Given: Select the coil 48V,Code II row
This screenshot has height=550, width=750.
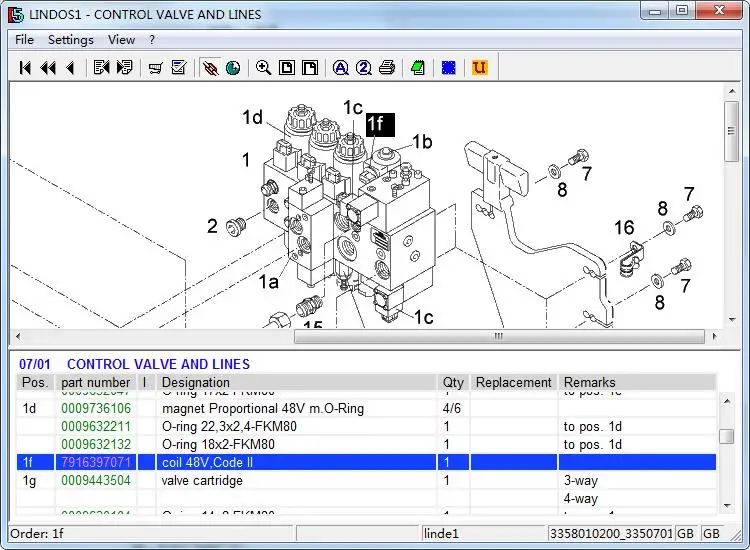Looking at the screenshot, I should pos(366,462).
